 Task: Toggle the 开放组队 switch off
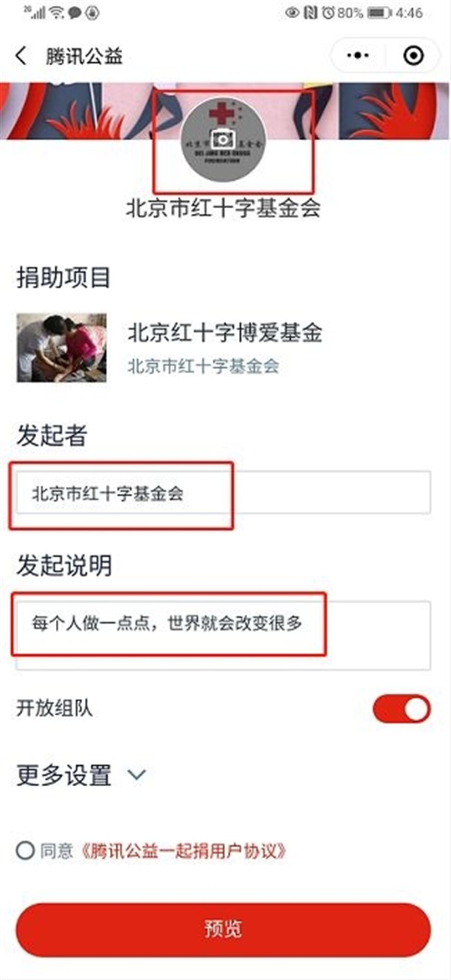click(x=402, y=709)
